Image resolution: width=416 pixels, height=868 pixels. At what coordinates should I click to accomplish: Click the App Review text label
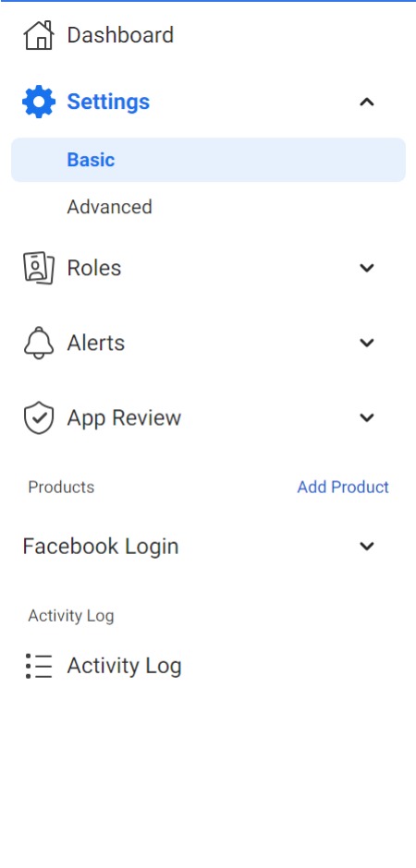[124, 418]
